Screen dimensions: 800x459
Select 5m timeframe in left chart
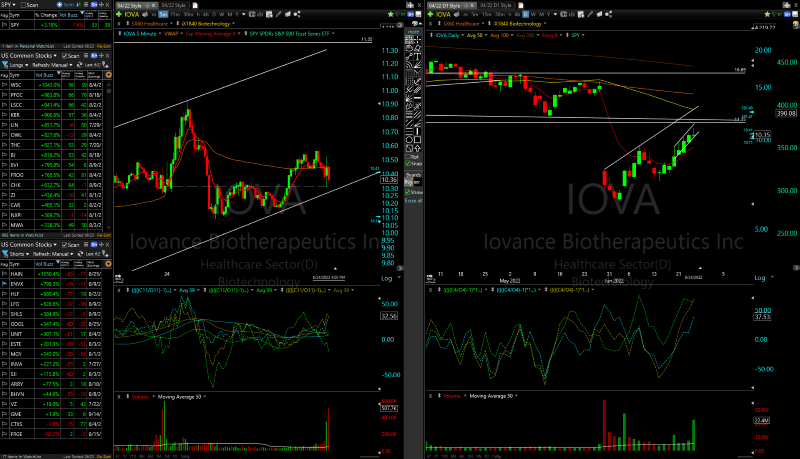coord(163,14)
